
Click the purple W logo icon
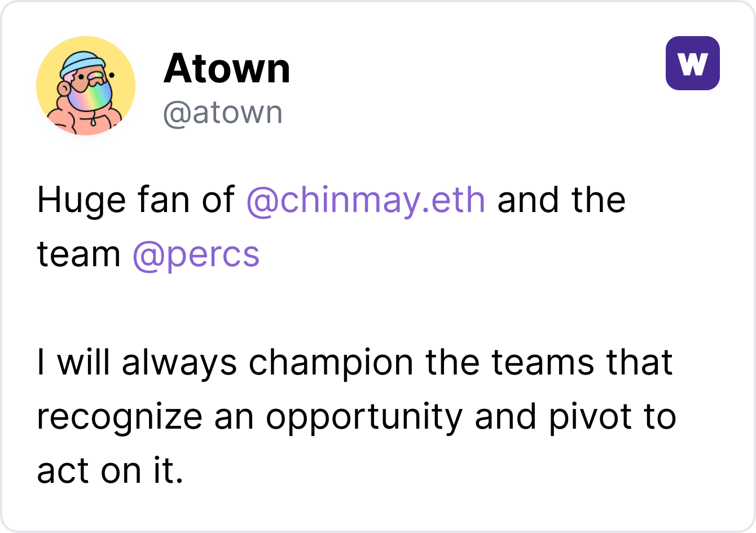(692, 63)
